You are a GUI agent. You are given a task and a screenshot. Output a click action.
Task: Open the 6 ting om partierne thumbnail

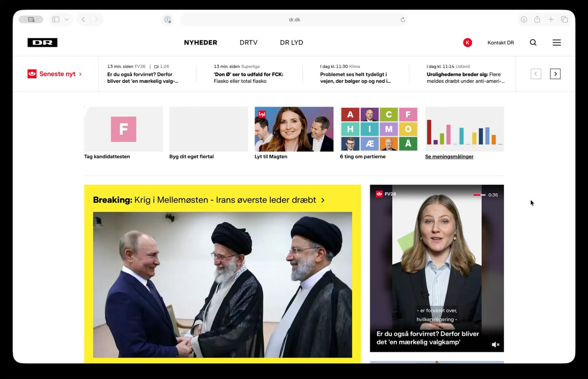(379, 129)
